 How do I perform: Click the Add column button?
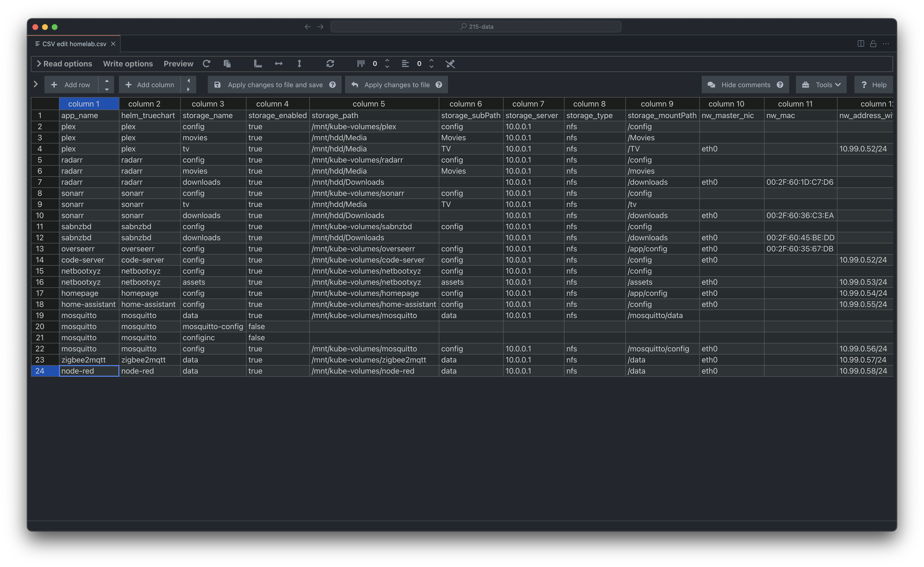tap(150, 85)
